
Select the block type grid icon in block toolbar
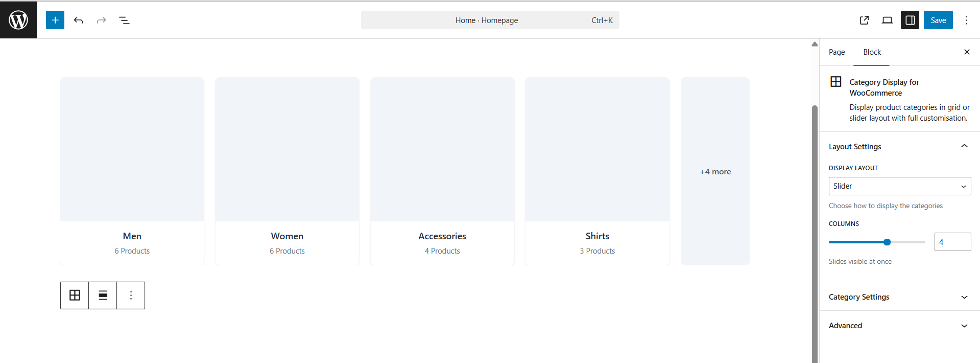pos(75,296)
